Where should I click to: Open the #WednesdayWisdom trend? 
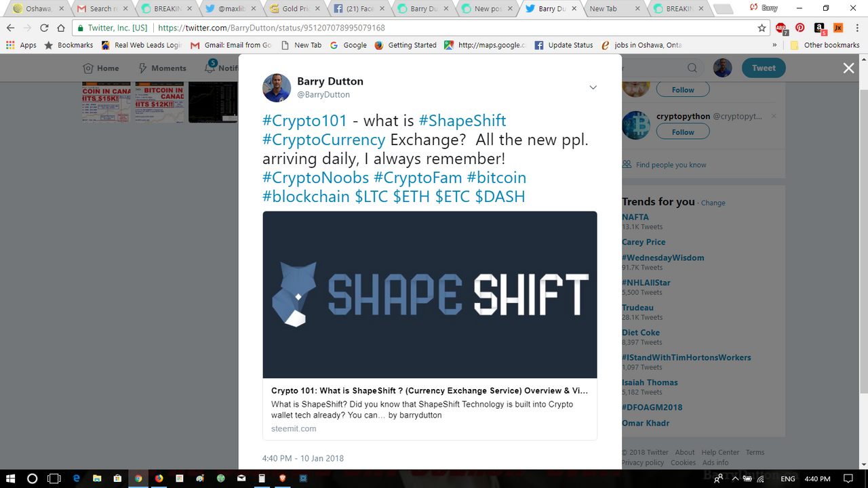pos(663,258)
